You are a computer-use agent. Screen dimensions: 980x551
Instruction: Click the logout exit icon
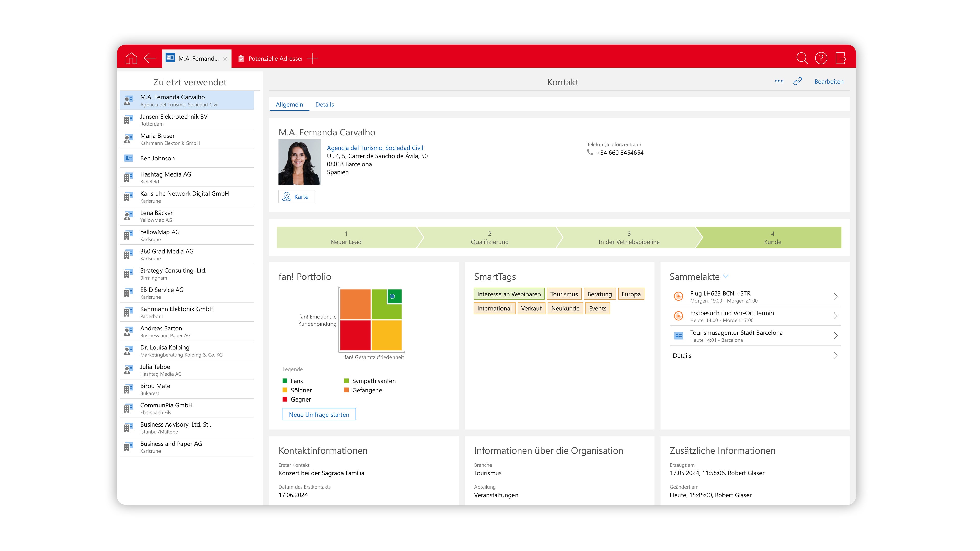[x=841, y=58]
